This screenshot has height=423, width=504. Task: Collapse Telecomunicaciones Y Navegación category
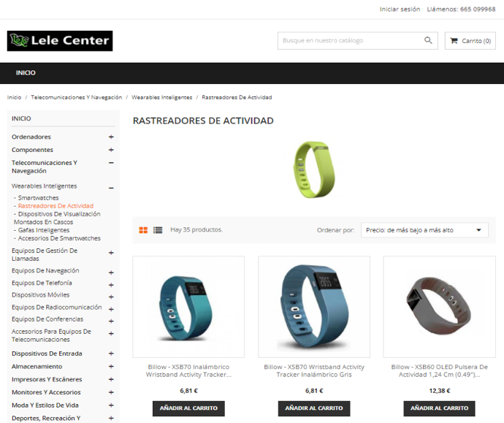(x=111, y=163)
